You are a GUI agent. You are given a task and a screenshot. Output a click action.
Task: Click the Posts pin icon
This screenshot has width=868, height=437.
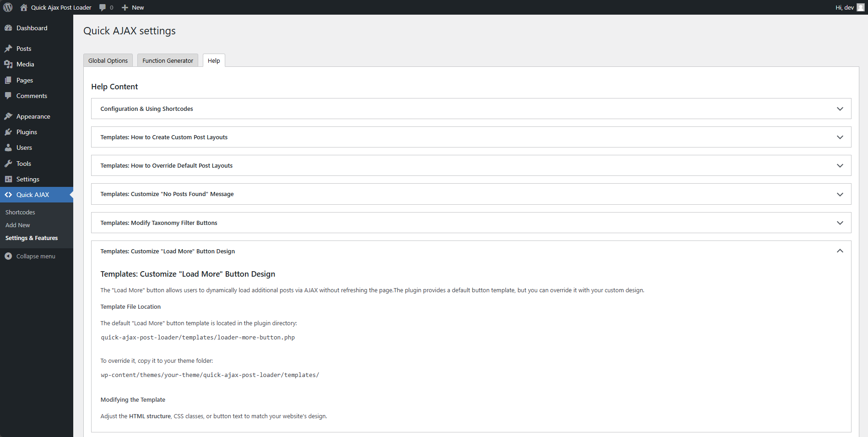click(x=8, y=49)
